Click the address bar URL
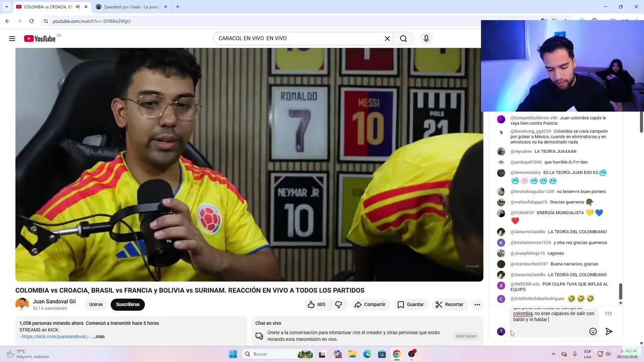Screen dimensions: 644x362 pyautogui.click(x=91, y=21)
